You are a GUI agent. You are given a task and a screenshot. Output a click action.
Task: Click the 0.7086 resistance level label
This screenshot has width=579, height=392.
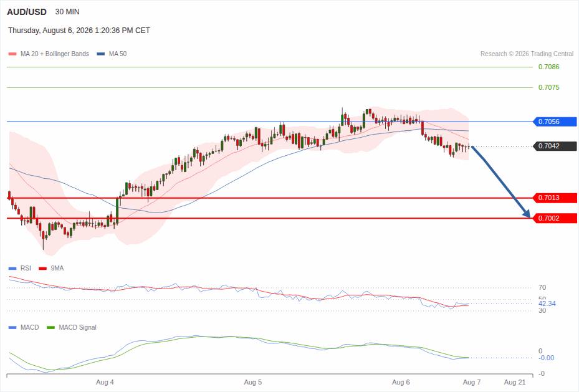tap(548, 67)
